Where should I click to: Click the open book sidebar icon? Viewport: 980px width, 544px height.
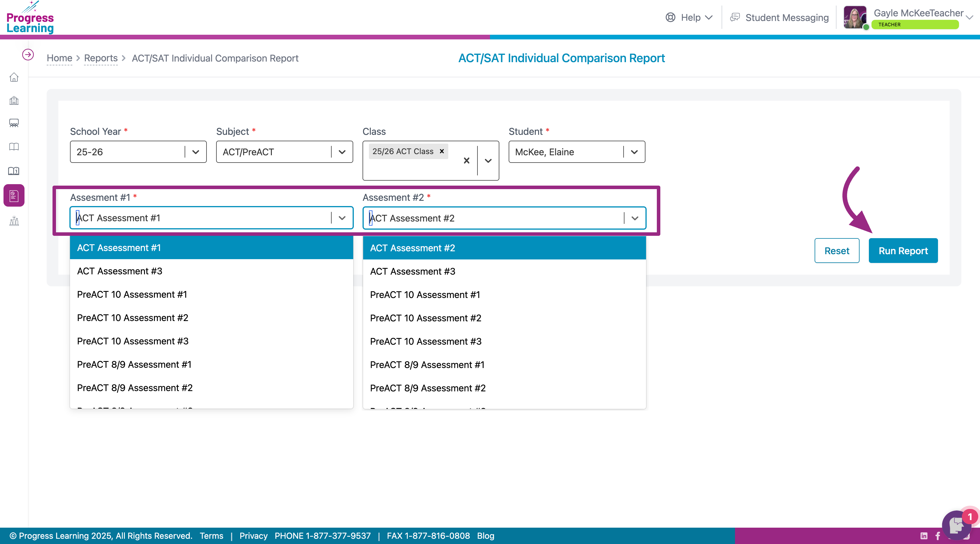point(14,147)
